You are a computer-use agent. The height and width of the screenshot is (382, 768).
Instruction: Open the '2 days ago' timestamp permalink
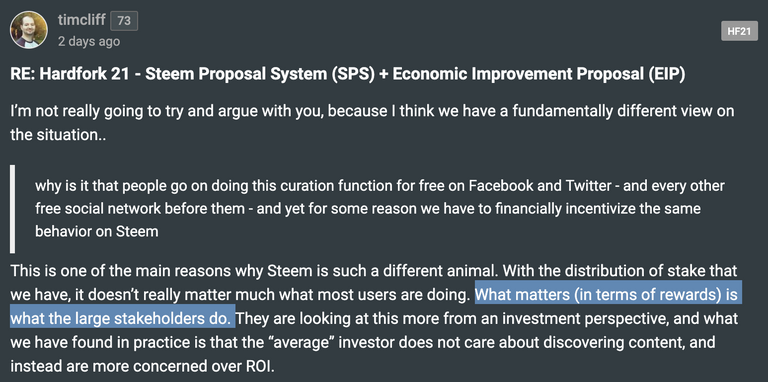[x=89, y=41]
